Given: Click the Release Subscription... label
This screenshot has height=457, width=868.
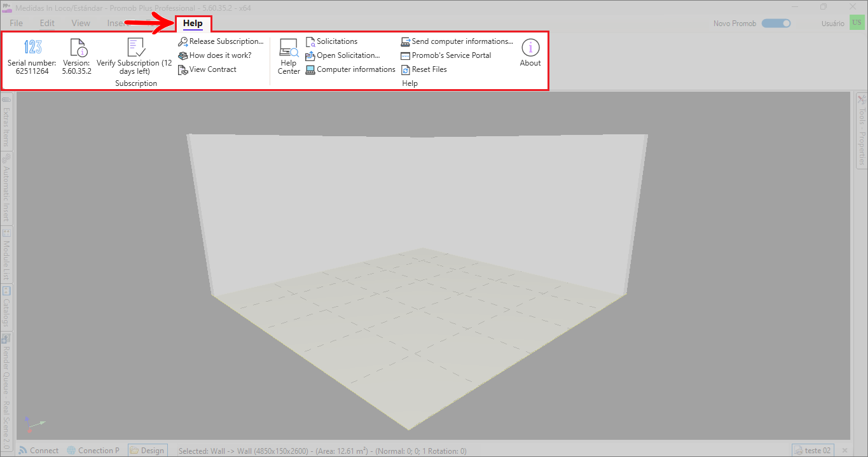Looking at the screenshot, I should pyautogui.click(x=226, y=41).
